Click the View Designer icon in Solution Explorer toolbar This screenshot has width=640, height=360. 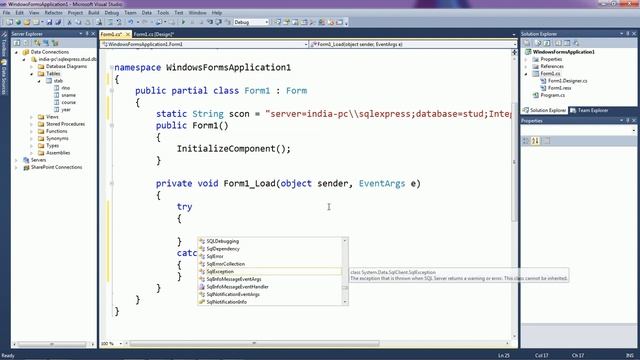click(567, 43)
